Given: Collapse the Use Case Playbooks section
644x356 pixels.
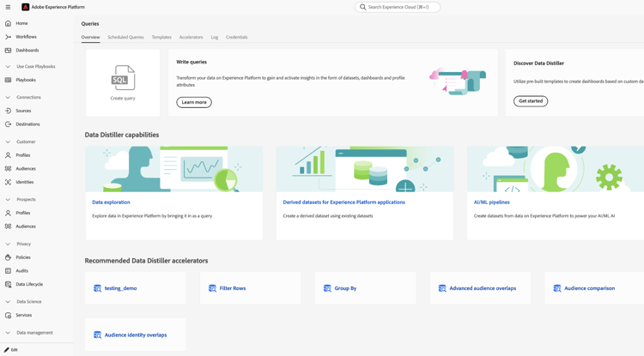Looking at the screenshot, I should pyautogui.click(x=8, y=66).
